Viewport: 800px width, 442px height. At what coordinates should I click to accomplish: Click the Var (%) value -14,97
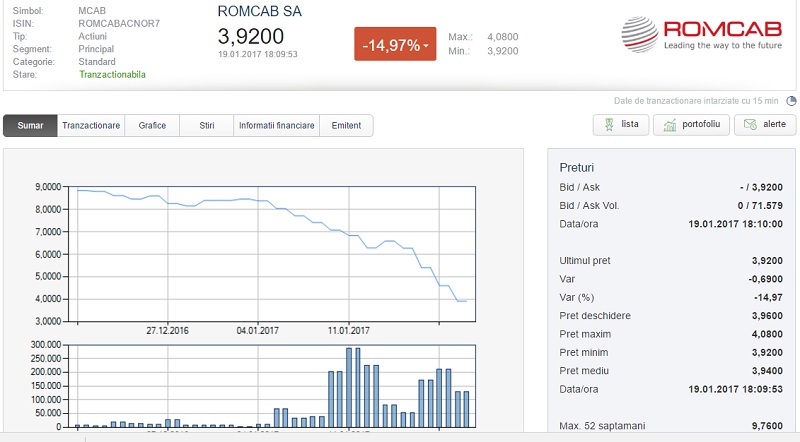point(768,298)
